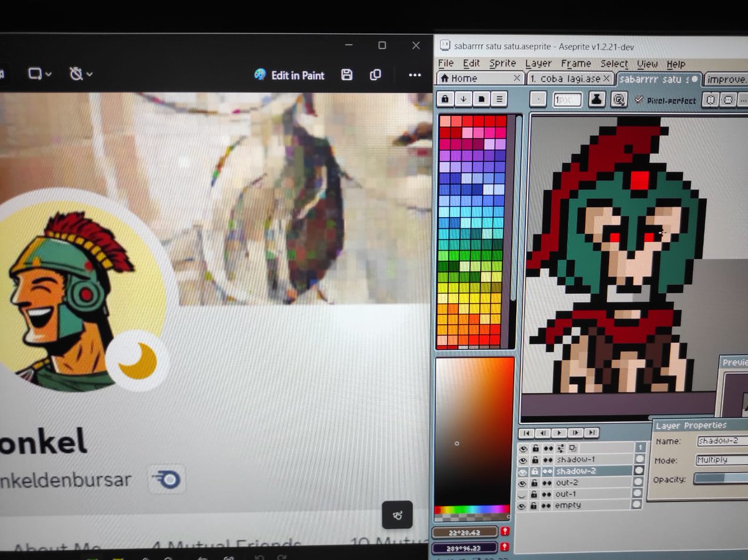Click the background color dark purple button
This screenshot has width=748, height=560.
pos(464,548)
